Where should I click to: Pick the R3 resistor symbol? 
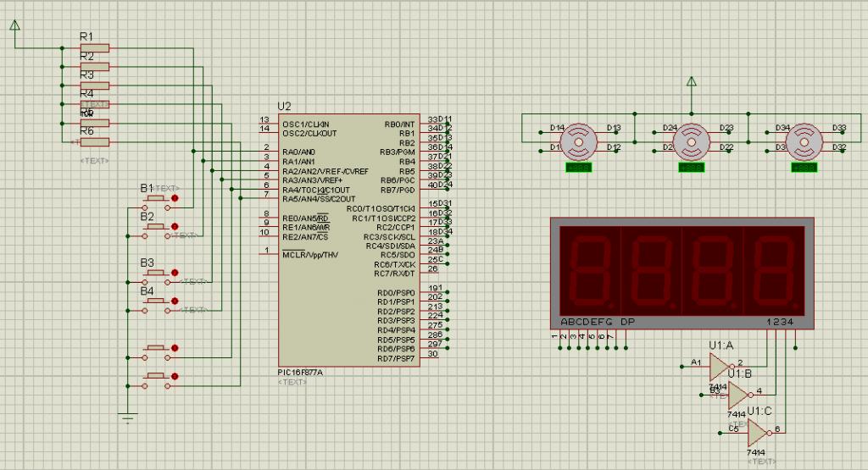[x=95, y=86]
